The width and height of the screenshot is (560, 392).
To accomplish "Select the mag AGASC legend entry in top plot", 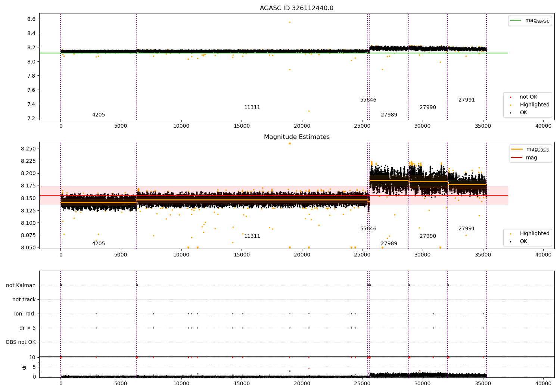I will [530, 21].
